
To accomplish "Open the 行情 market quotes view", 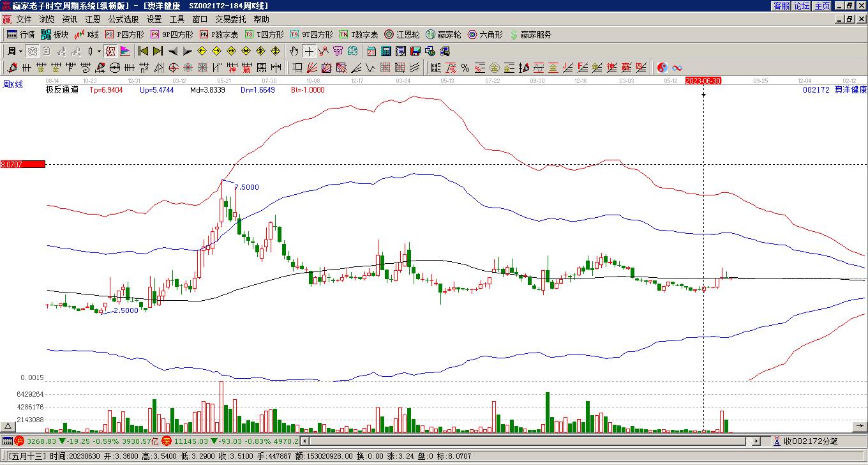I will click(x=21, y=34).
